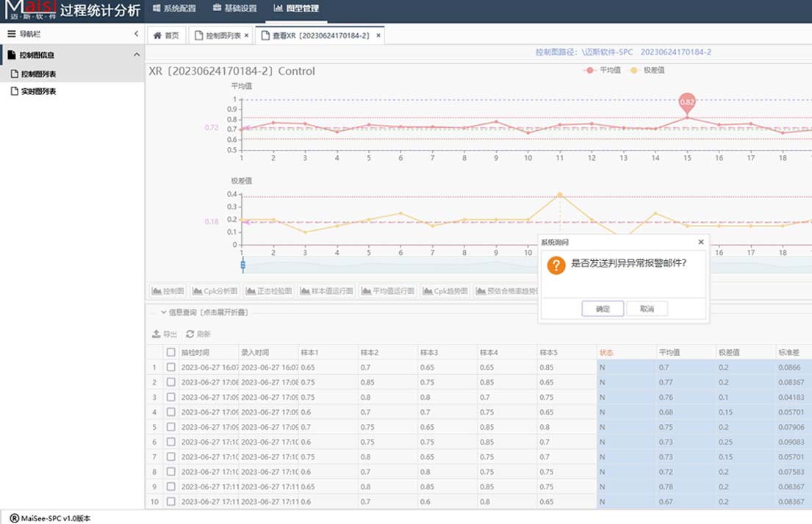Click 取消 in the alert dialog
This screenshot has height=524, width=812.
647,309
